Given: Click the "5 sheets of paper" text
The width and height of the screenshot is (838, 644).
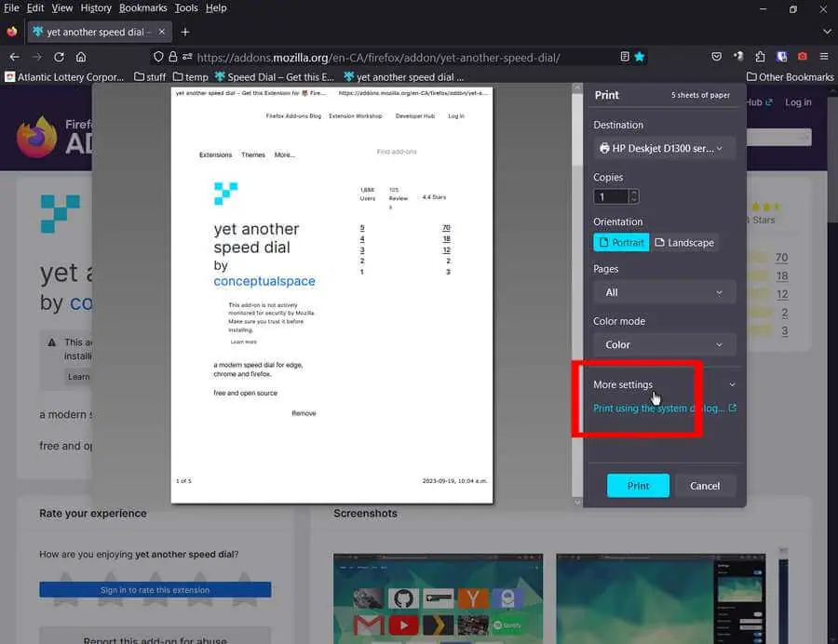Looking at the screenshot, I should (700, 95).
